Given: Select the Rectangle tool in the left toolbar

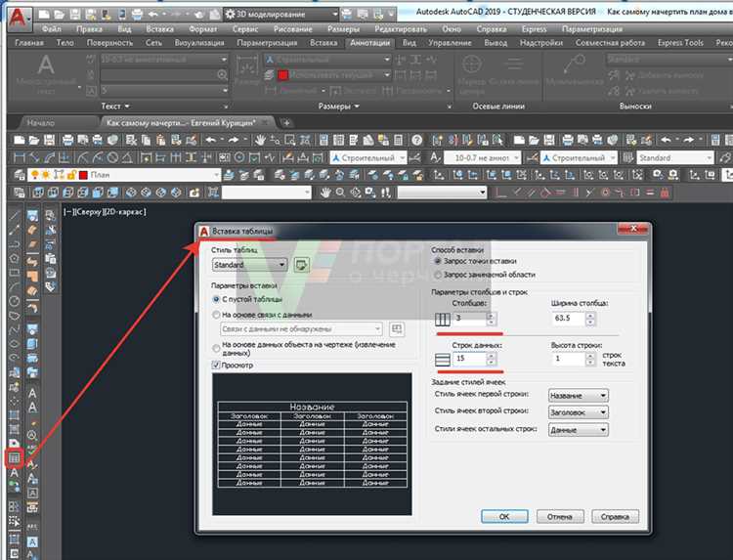Looking at the screenshot, I should pos(14,273).
